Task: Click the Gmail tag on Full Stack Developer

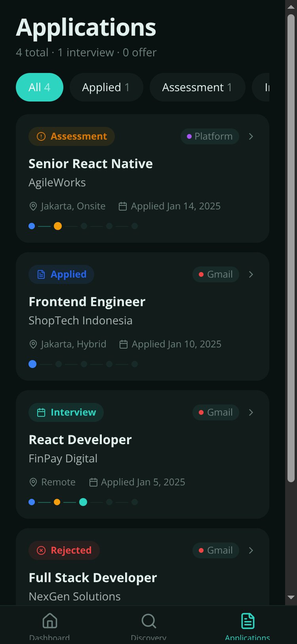Action: [x=216, y=550]
